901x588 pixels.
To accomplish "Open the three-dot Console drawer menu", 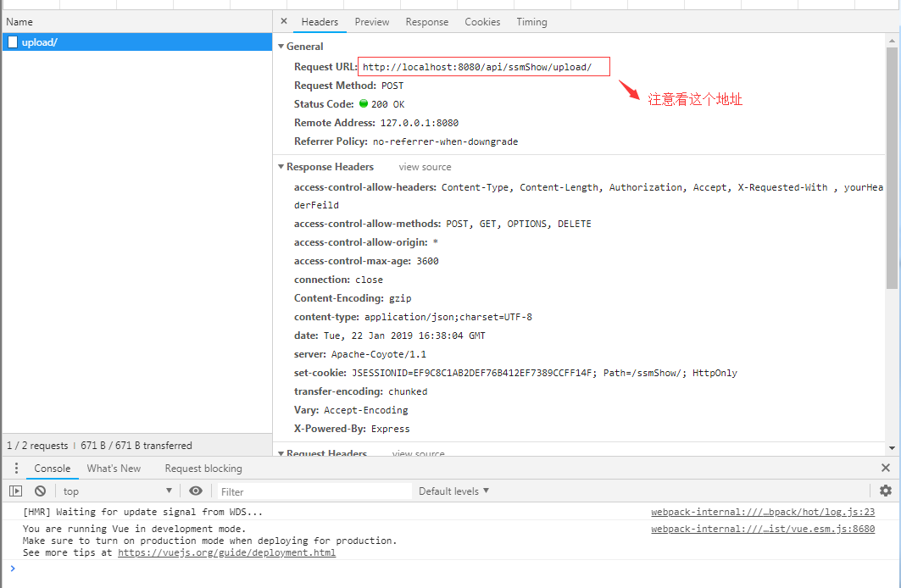I will tap(15, 468).
